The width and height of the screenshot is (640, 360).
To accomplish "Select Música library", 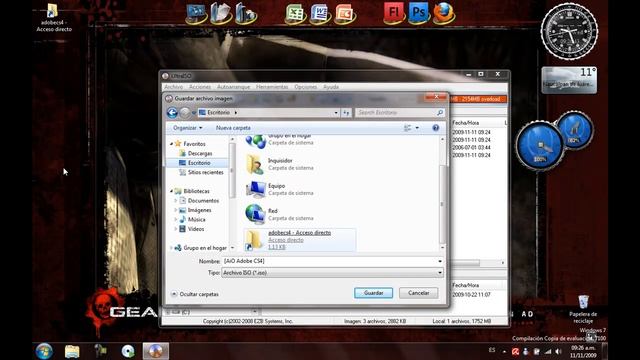I will tap(196, 220).
